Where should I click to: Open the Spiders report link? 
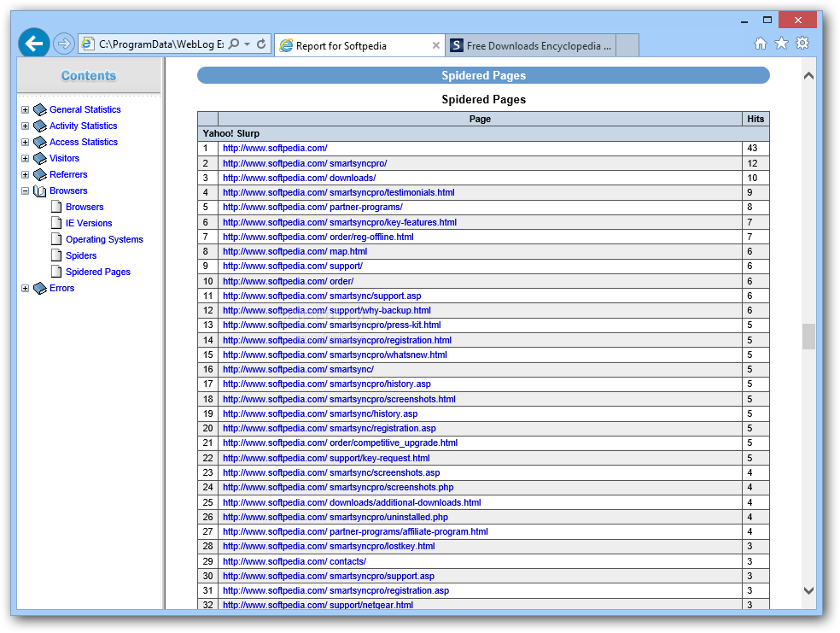coord(81,255)
